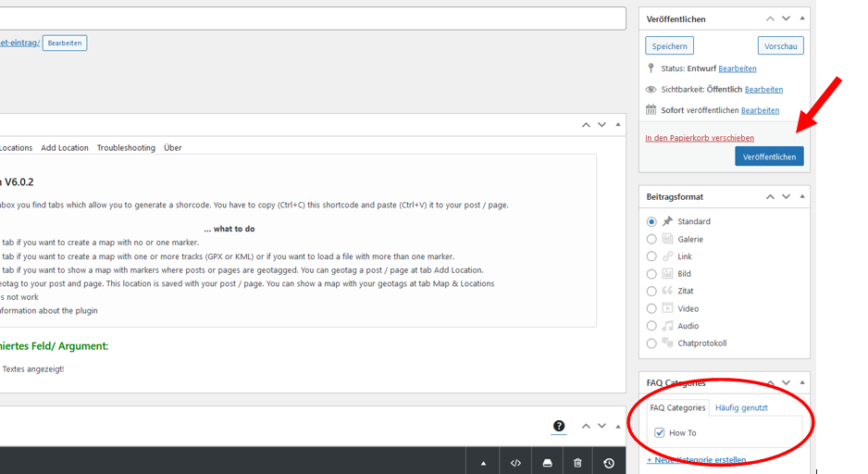Edit Sichtbarkeit via its Bearbeiten link
Image resolution: width=868 pixels, height=474 pixels.
click(x=764, y=89)
